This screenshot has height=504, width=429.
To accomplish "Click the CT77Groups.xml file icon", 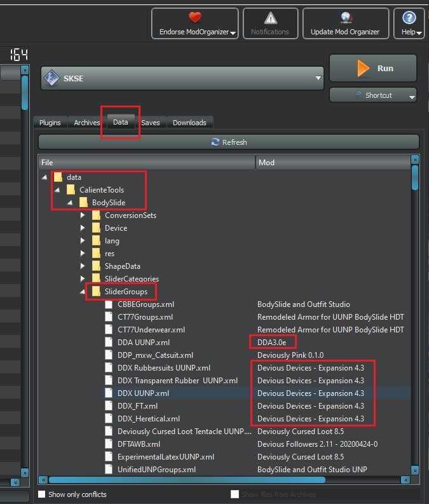I will coord(109,317).
